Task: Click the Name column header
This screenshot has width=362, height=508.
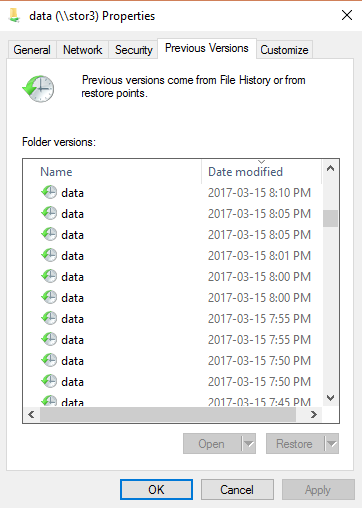Action: point(112,172)
